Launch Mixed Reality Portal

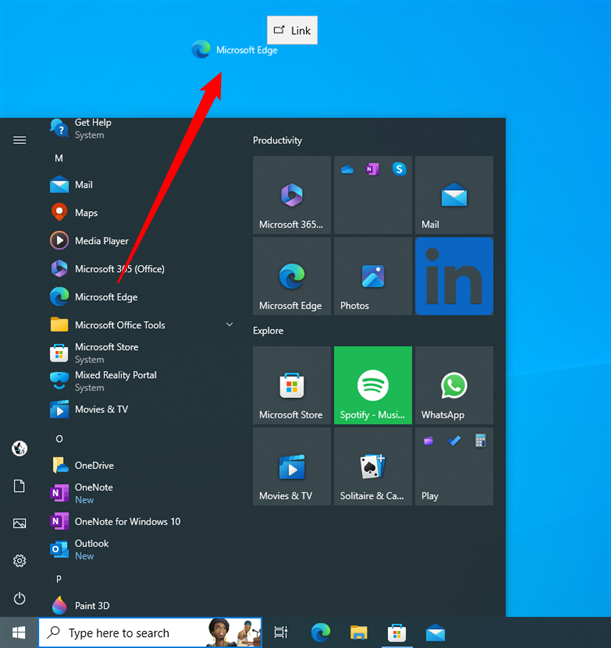(141, 381)
